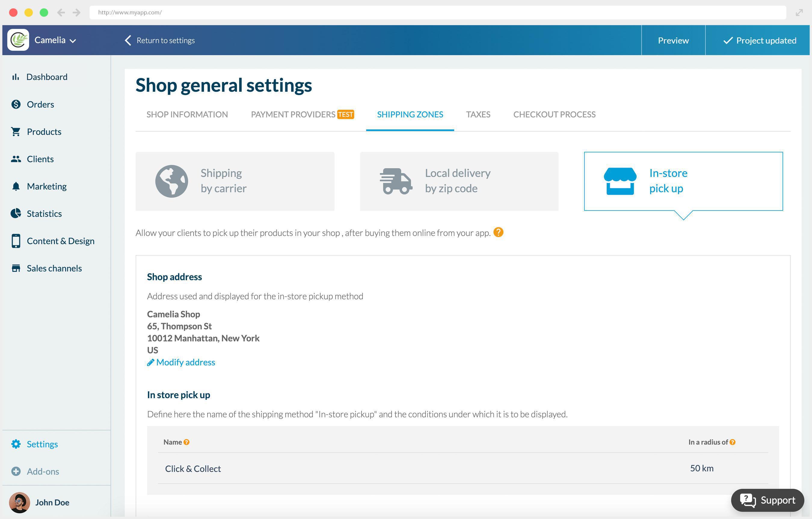Select Local delivery by zip code
The width and height of the screenshot is (812, 519).
click(x=459, y=181)
